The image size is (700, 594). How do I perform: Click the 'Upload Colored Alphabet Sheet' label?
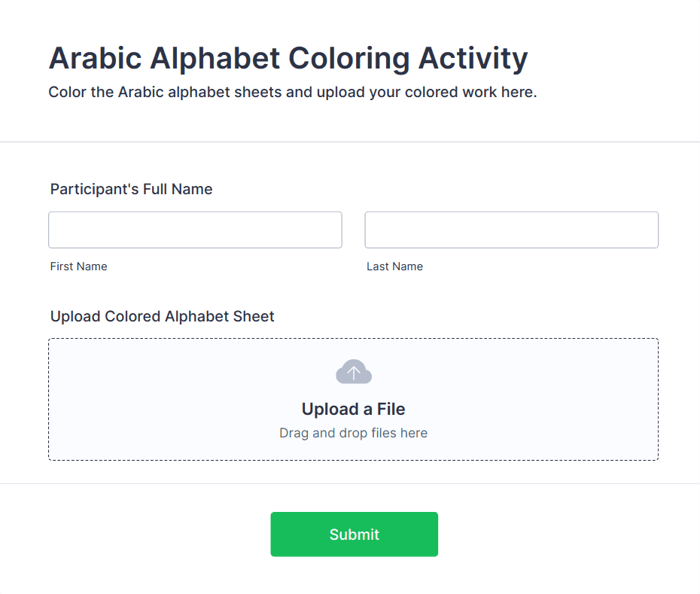pyautogui.click(x=162, y=316)
